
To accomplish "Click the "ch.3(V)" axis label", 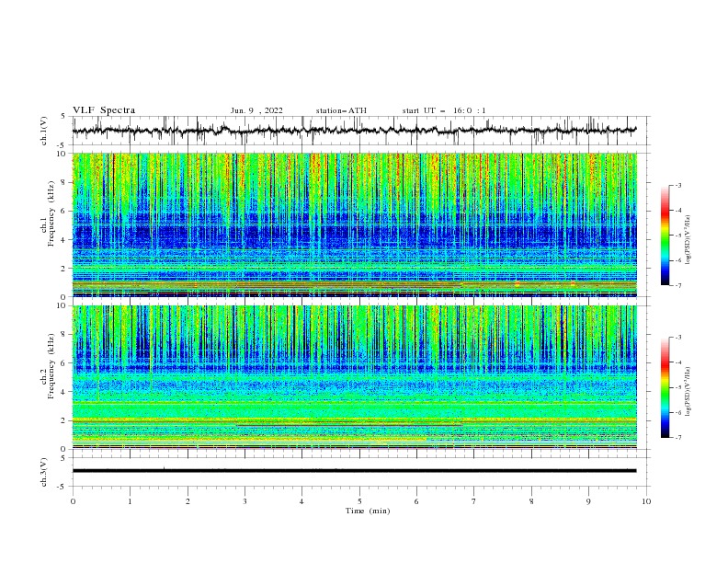I will pos(44,472).
